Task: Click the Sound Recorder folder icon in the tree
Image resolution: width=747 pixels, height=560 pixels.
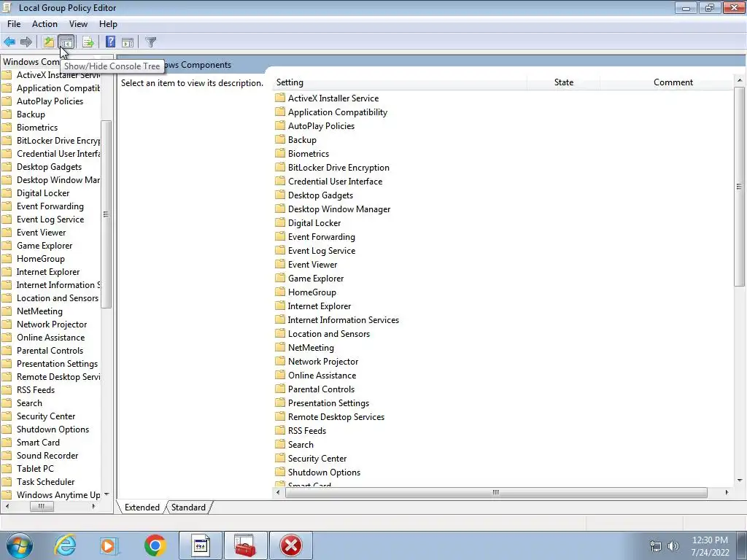Action: pyautogui.click(x=7, y=455)
